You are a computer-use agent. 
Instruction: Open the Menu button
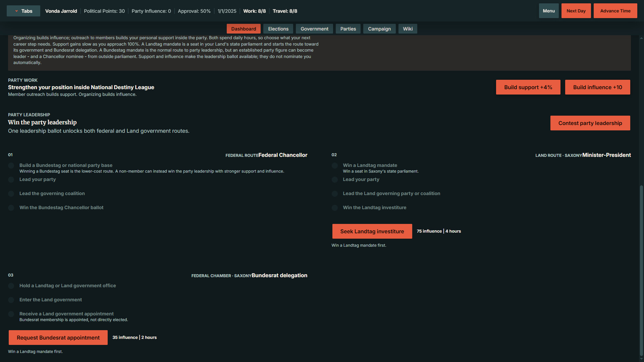pos(549,11)
